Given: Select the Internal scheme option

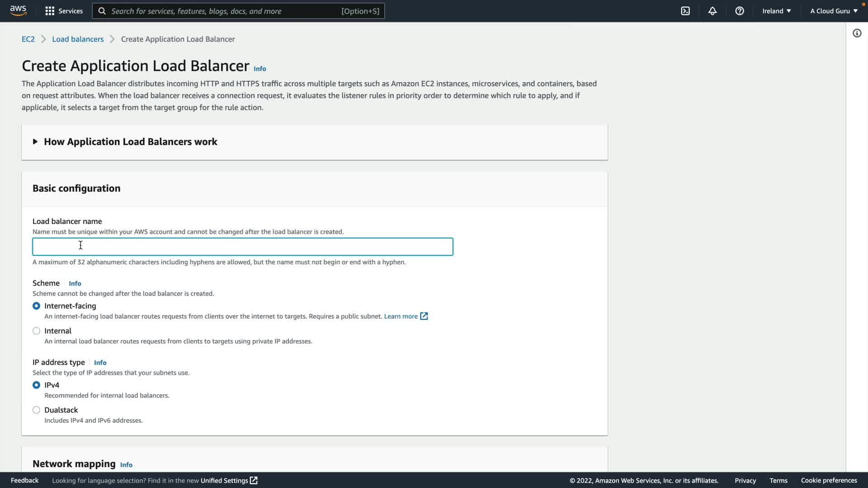Looking at the screenshot, I should click(36, 331).
